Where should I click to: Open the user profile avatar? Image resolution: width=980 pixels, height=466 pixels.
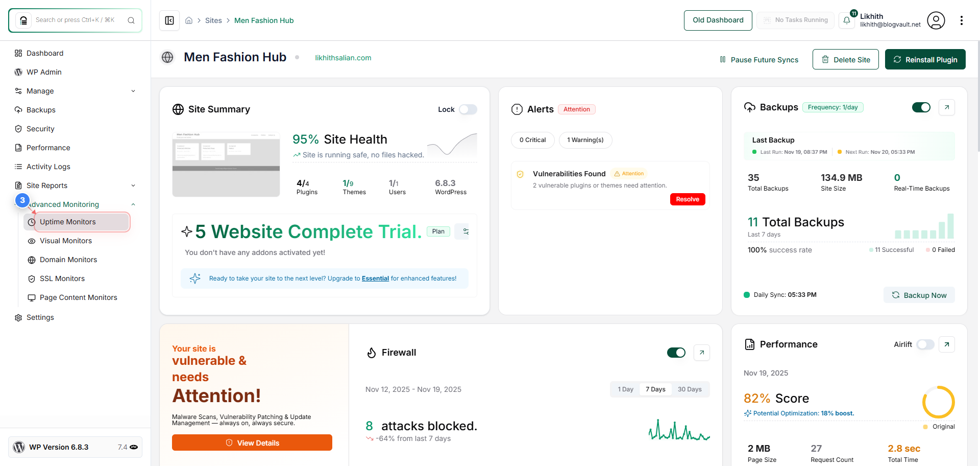[x=936, y=20]
